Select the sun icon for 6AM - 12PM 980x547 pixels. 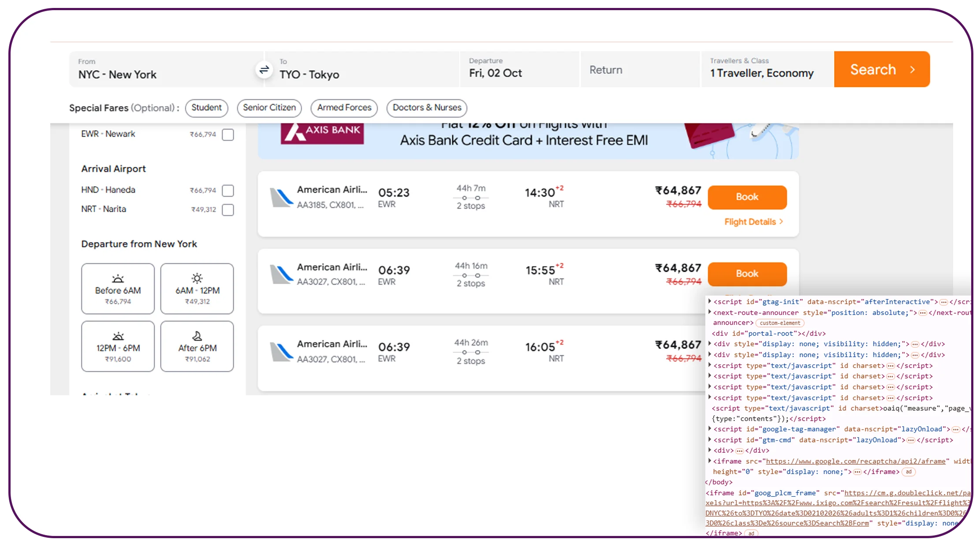click(197, 278)
